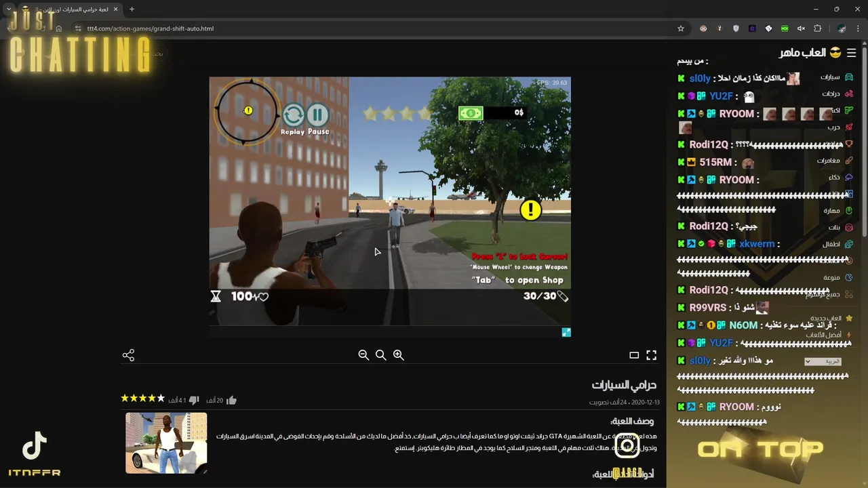
Task: Open the Chrome three-dot menu
Action: point(859,28)
